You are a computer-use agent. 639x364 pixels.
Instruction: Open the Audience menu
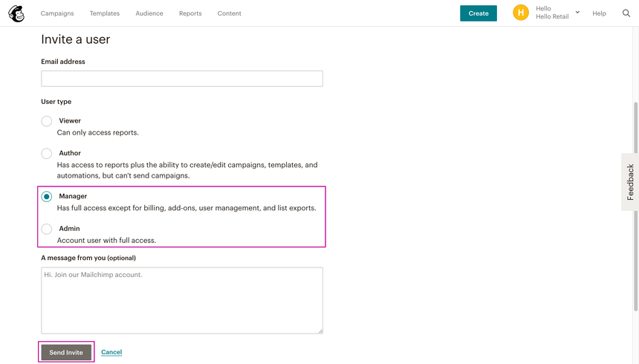click(149, 13)
